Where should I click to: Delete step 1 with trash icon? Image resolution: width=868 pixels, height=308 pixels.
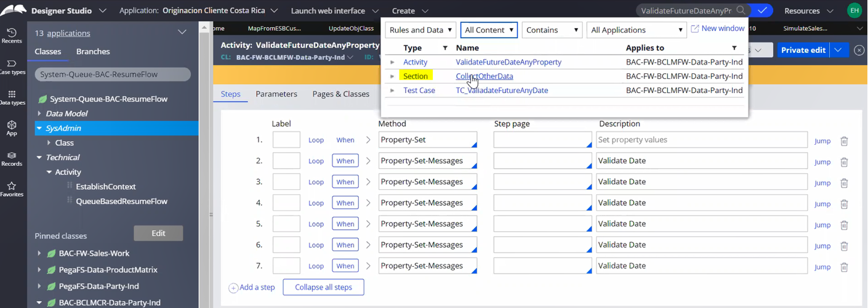point(844,141)
